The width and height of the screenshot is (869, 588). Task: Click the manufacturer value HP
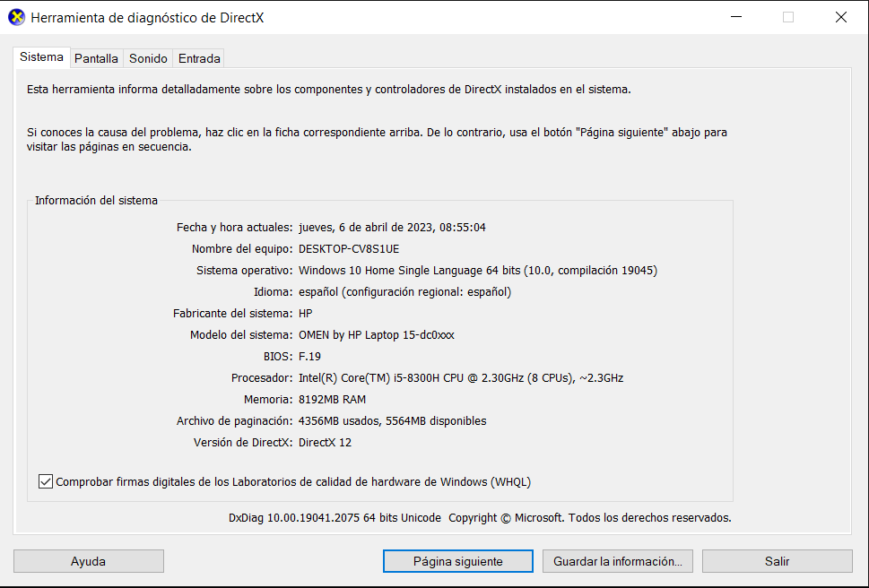click(x=306, y=314)
